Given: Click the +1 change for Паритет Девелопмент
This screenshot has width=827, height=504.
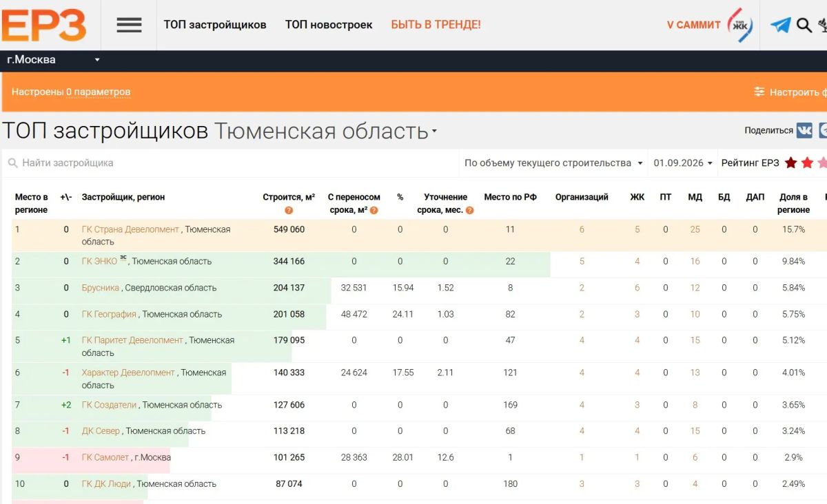Looking at the screenshot, I should click(66, 340).
